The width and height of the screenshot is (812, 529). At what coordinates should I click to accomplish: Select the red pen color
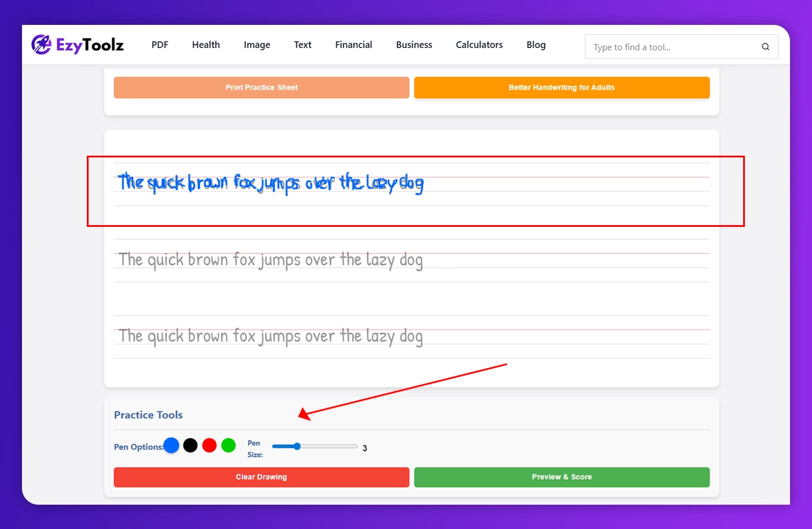tap(210, 445)
